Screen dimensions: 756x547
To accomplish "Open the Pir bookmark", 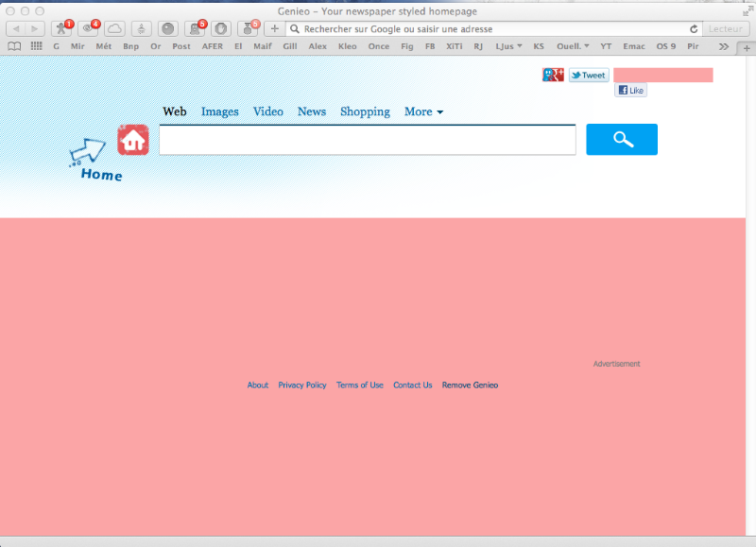I will 693,46.
